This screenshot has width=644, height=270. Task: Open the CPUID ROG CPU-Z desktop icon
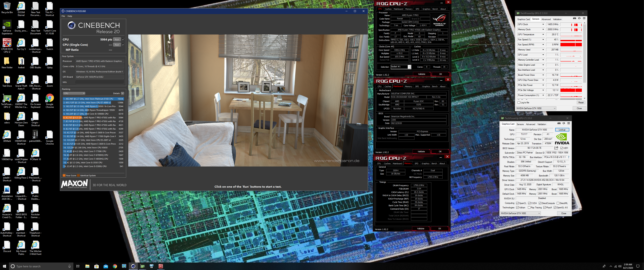[7, 46]
